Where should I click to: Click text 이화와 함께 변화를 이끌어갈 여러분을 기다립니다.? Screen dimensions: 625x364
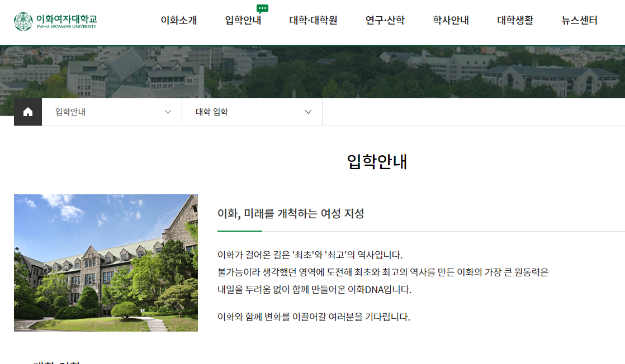click(314, 317)
